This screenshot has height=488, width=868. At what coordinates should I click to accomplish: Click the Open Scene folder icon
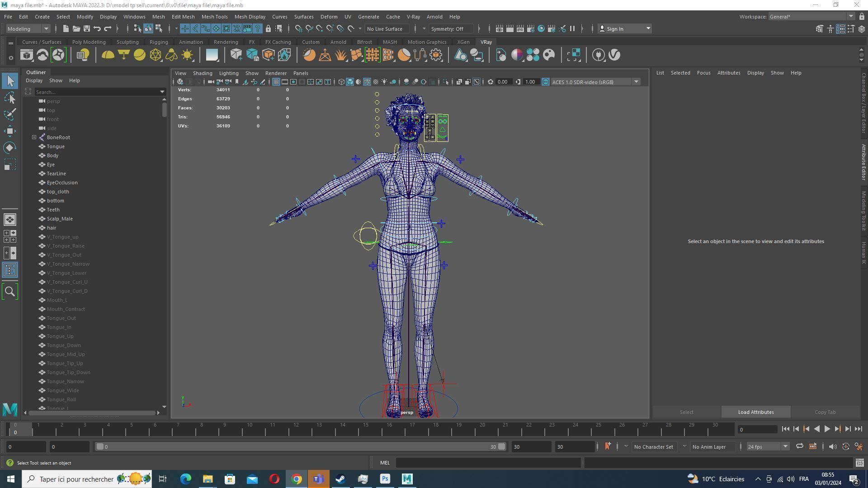click(x=76, y=28)
